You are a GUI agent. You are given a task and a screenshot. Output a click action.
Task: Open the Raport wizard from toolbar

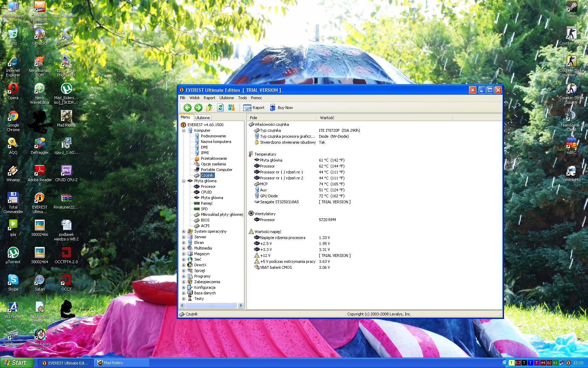click(x=254, y=108)
